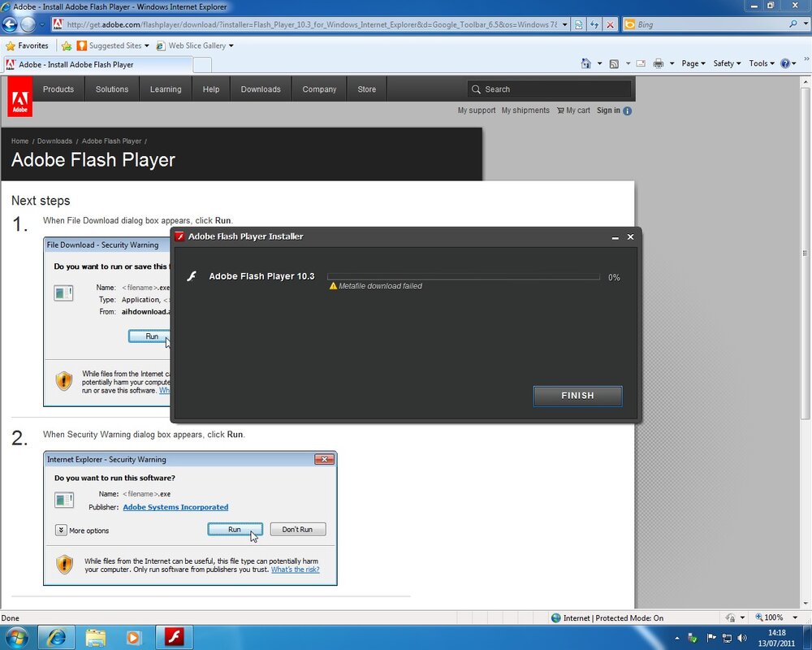
Task: Click the Read Mail envelope icon
Action: coord(641,63)
